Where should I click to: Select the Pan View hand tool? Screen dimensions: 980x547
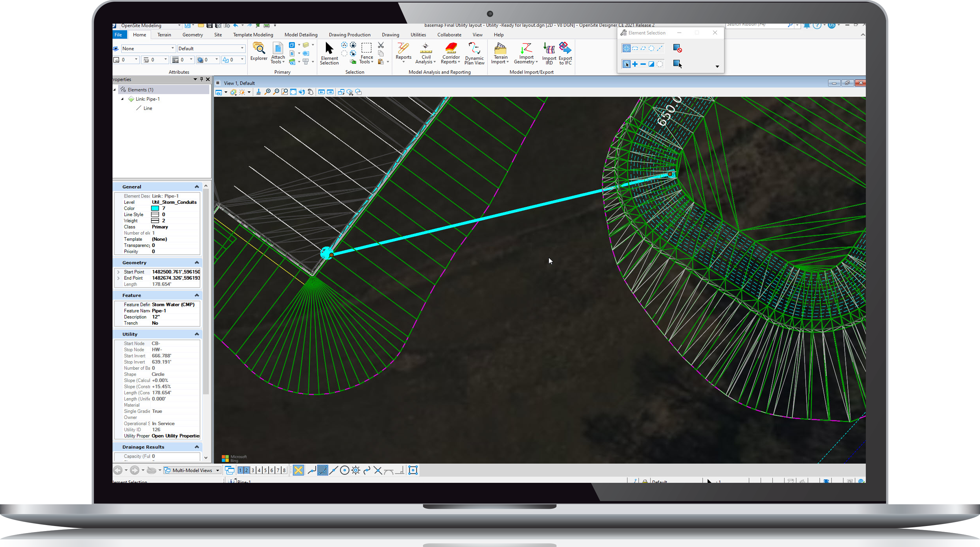(311, 92)
